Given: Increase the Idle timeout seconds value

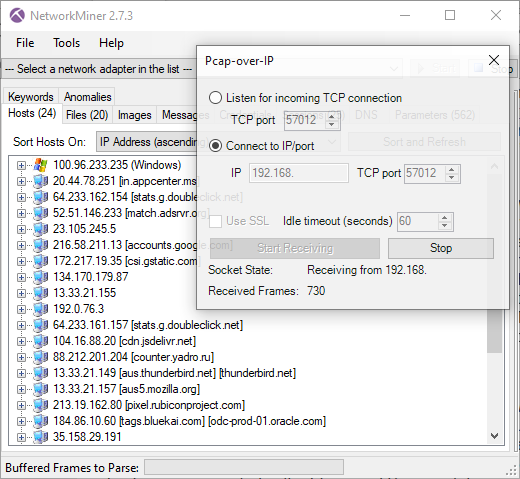Looking at the screenshot, I should click(x=444, y=218).
